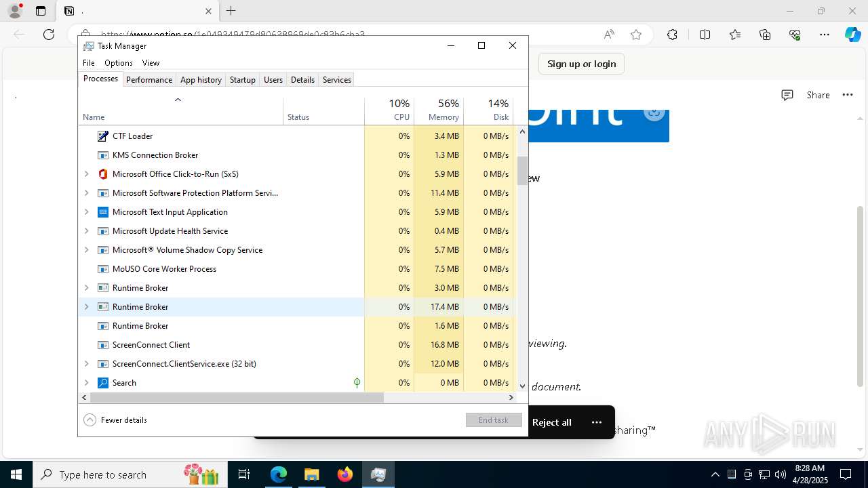Open Notion page options ellipsis menu
The image size is (868, 488).
pyautogui.click(x=848, y=95)
